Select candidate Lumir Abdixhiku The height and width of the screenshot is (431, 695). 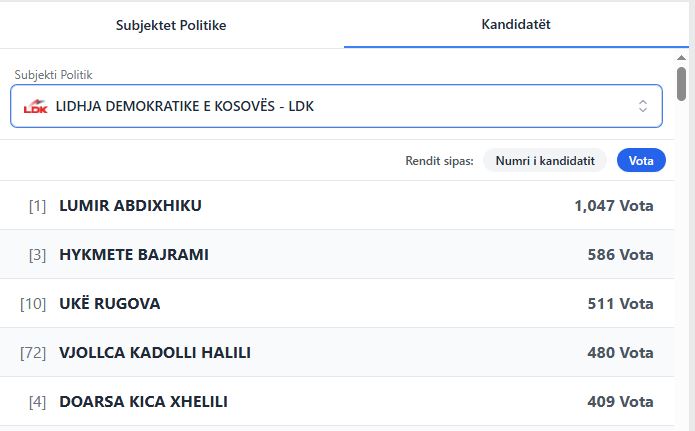tap(131, 206)
